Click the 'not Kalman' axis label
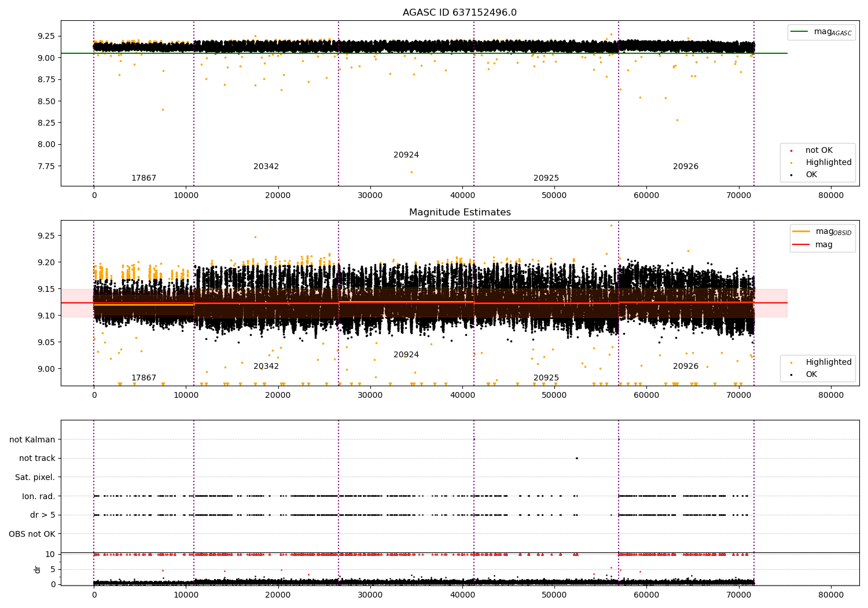 (32, 440)
